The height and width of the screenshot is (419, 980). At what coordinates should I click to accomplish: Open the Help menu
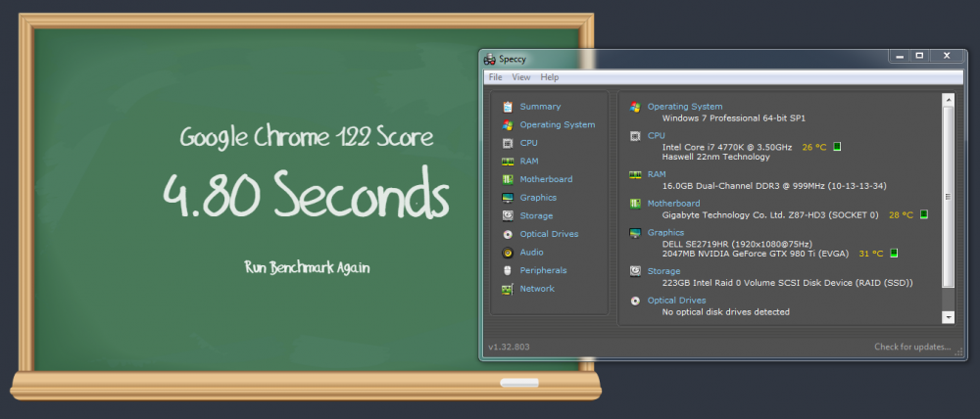tap(550, 77)
